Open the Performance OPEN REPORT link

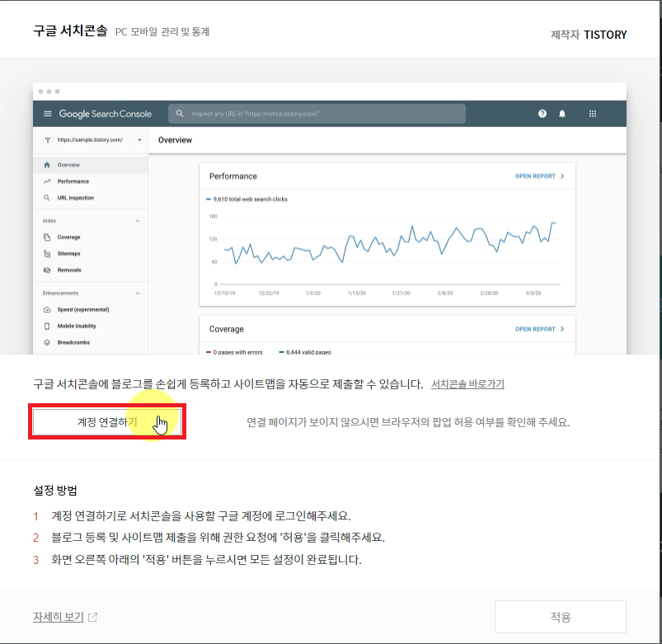pyautogui.click(x=539, y=176)
